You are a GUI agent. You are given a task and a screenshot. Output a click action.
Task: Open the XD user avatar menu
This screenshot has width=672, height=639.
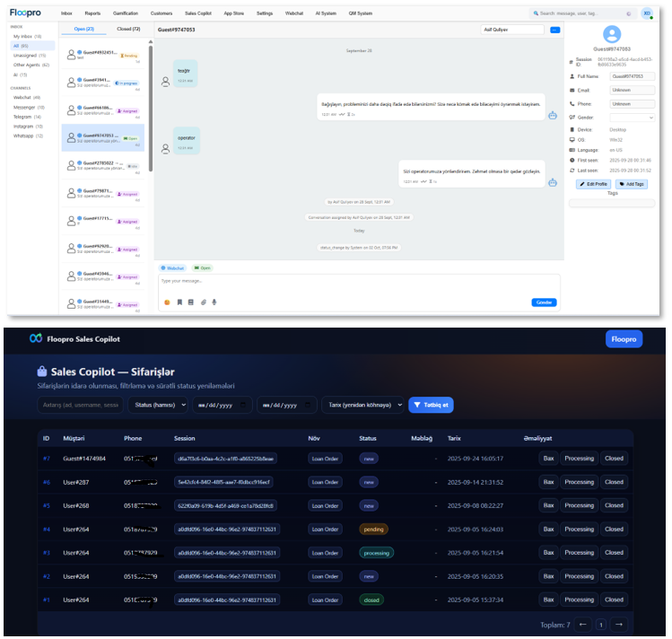(x=647, y=13)
